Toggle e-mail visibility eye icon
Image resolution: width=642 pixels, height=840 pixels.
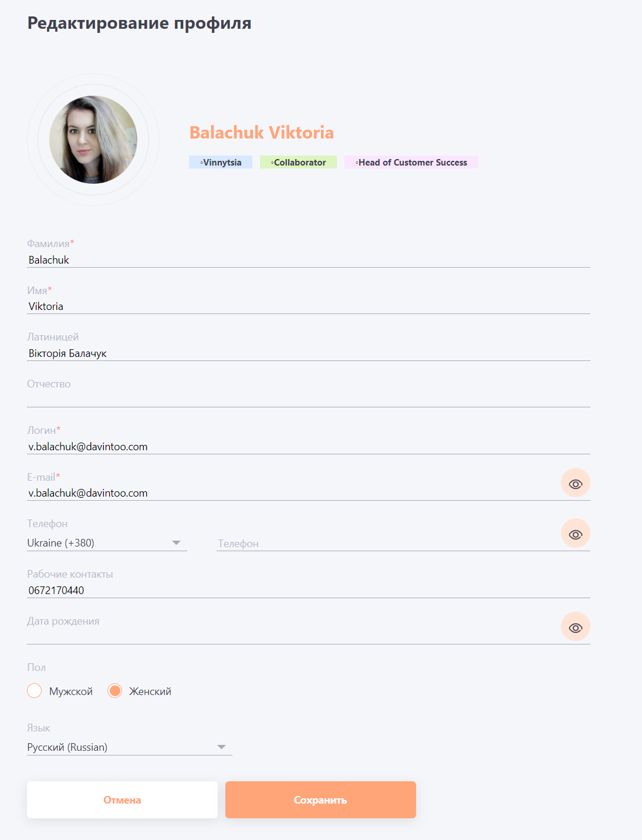pos(575,483)
